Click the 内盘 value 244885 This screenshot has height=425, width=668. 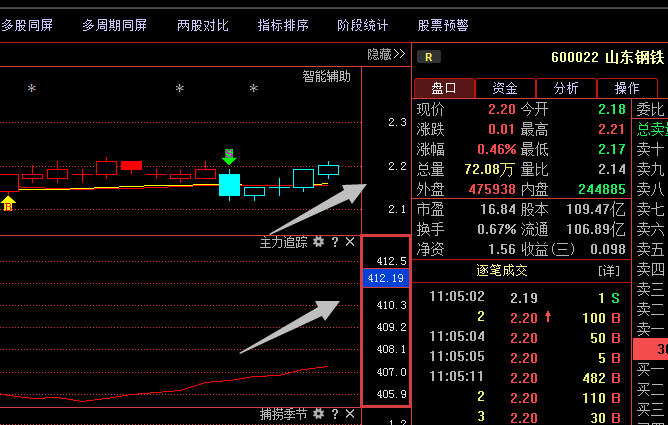602,189
